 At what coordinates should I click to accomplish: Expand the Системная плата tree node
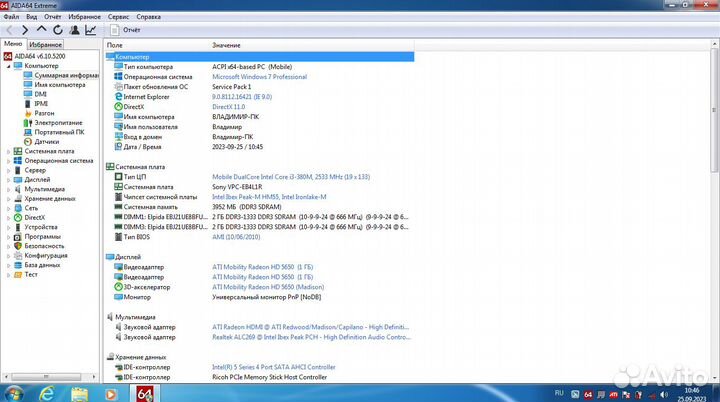pos(8,151)
